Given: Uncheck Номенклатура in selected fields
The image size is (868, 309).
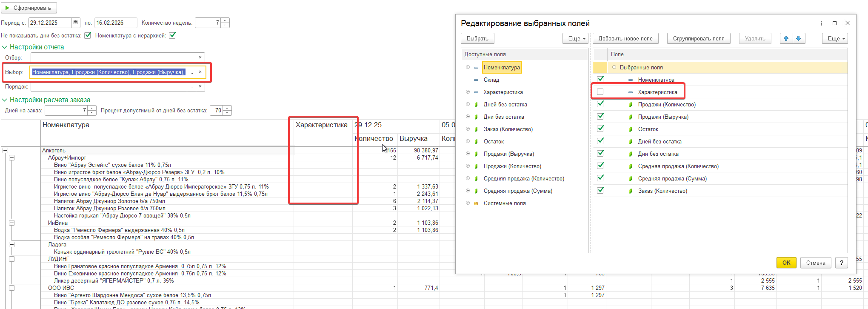Looking at the screenshot, I should coord(600,79).
